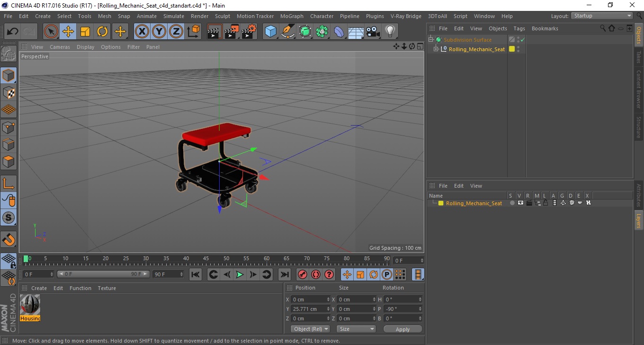Add a Camera object
The height and width of the screenshot is (345, 644).
pyautogui.click(x=373, y=32)
